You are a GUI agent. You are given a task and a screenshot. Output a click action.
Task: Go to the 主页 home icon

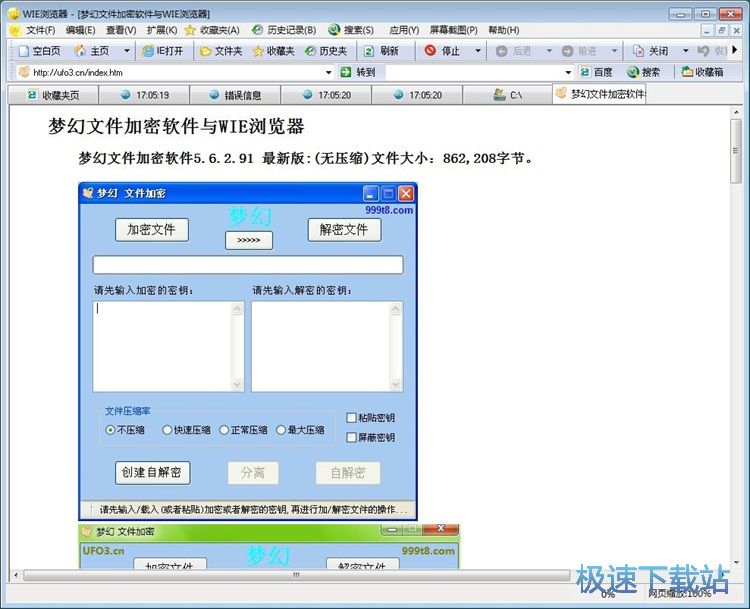80,50
